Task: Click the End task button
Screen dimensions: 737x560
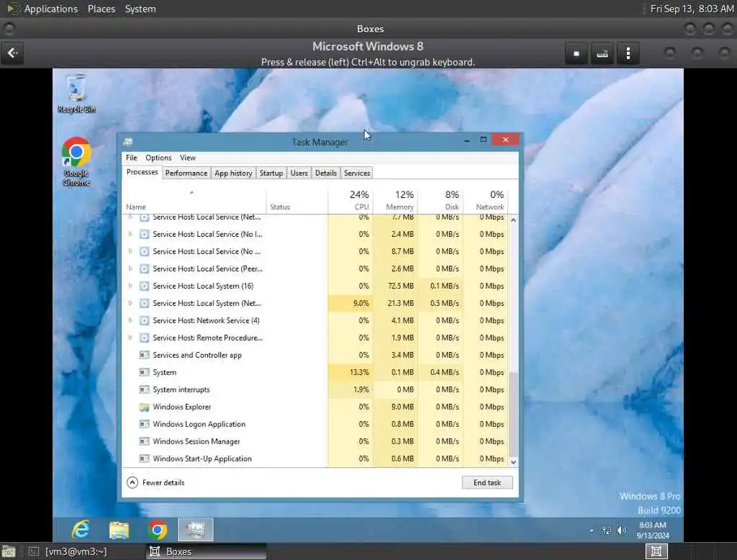Action: pos(487,482)
